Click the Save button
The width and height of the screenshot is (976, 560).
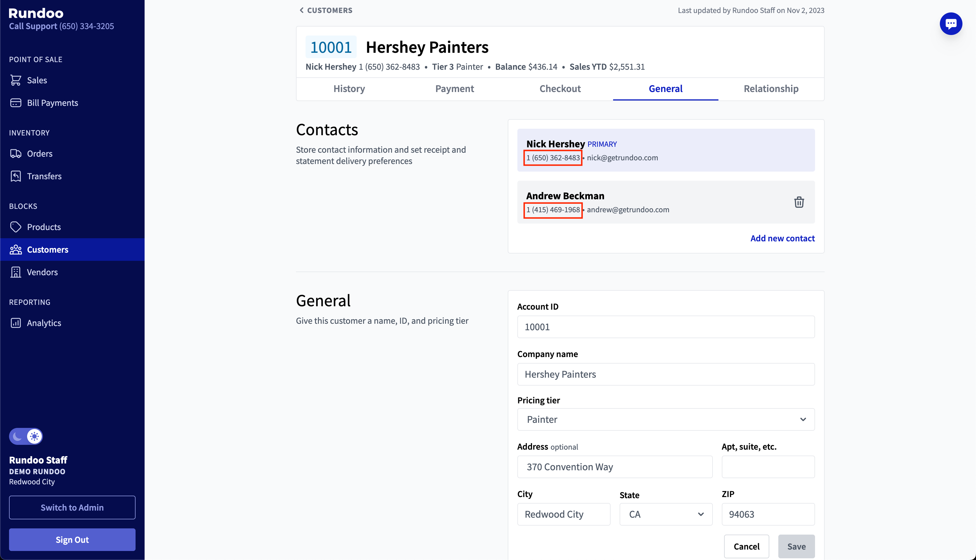point(796,546)
